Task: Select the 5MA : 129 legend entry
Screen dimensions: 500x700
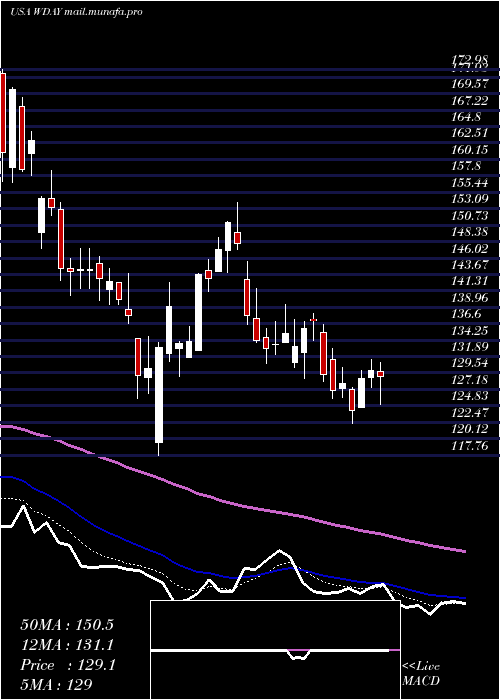Action: 56,685
